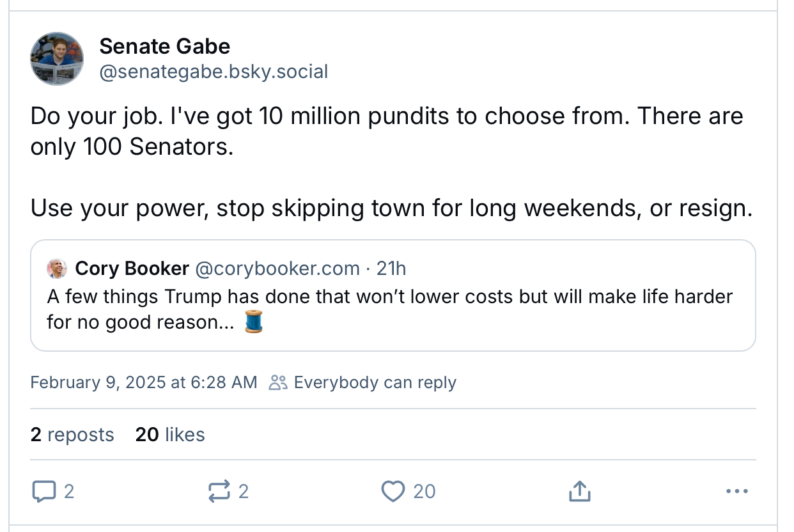Like the post with the heart icon
This screenshot has height=532, width=794.
point(393,491)
